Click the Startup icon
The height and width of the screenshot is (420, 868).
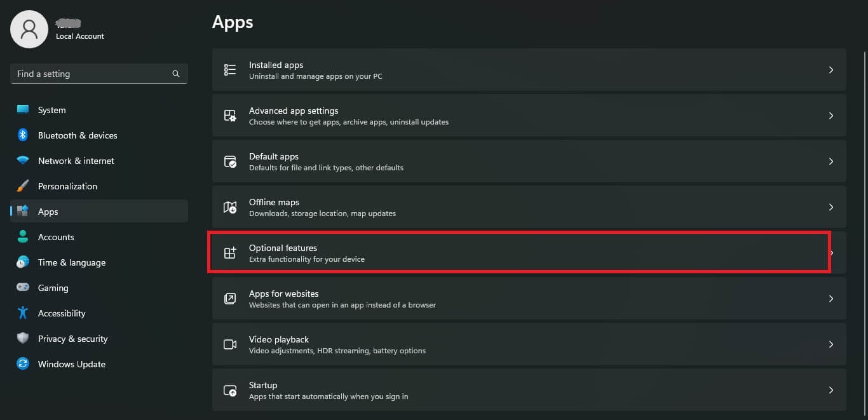230,390
